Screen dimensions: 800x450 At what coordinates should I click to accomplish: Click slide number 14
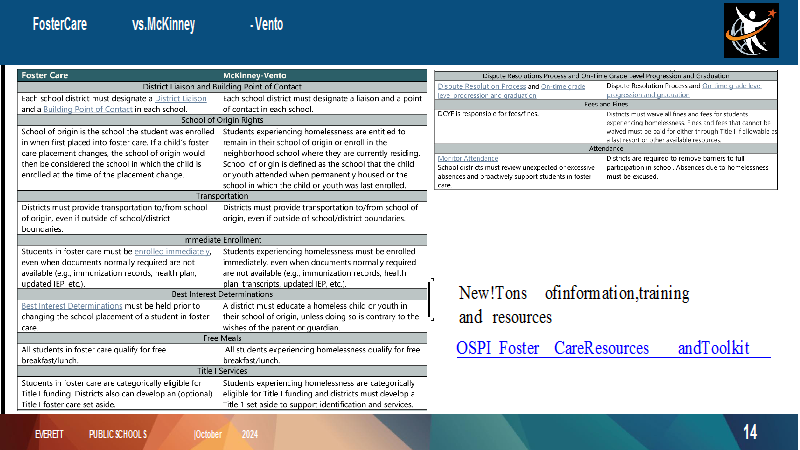pos(750,433)
